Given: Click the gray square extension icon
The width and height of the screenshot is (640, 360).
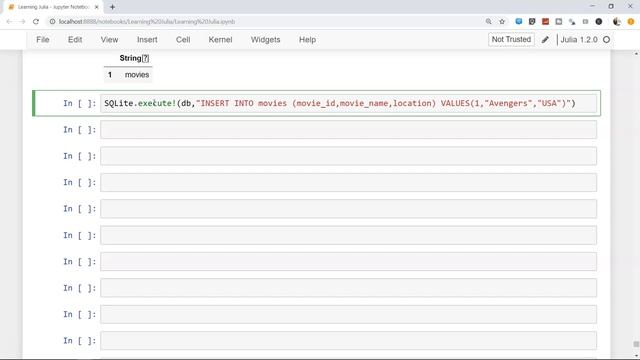Looking at the screenshot, I should tap(559, 22).
